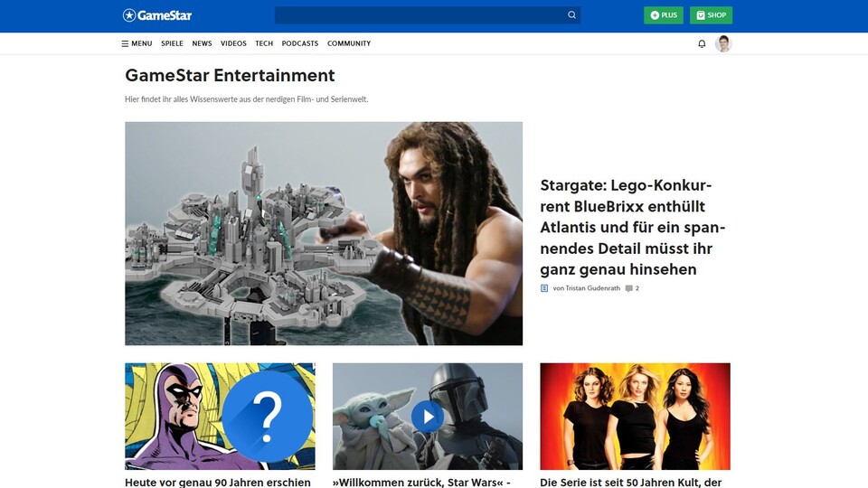This screenshot has width=868, height=488.
Task: Open the notifications bell
Action: pyautogui.click(x=702, y=43)
